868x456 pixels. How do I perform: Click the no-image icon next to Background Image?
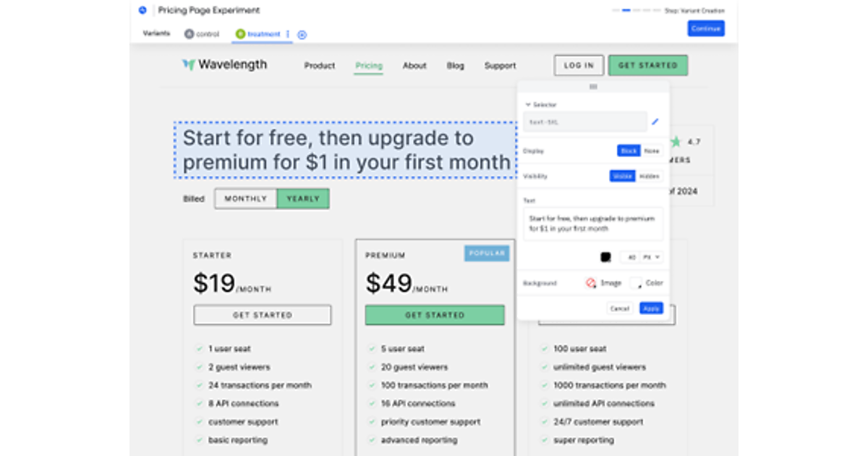click(591, 283)
